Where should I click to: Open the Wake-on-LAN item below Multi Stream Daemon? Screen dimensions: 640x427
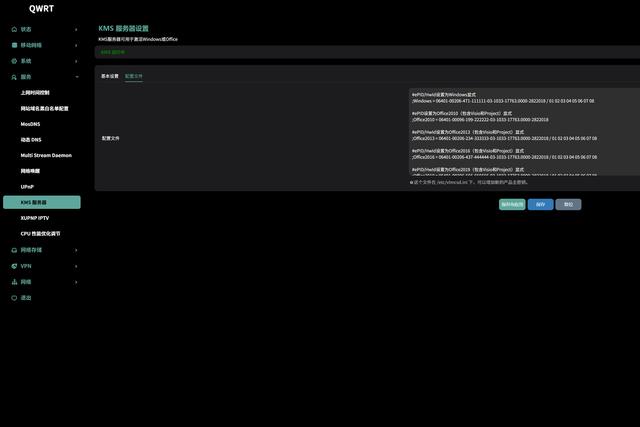point(30,171)
